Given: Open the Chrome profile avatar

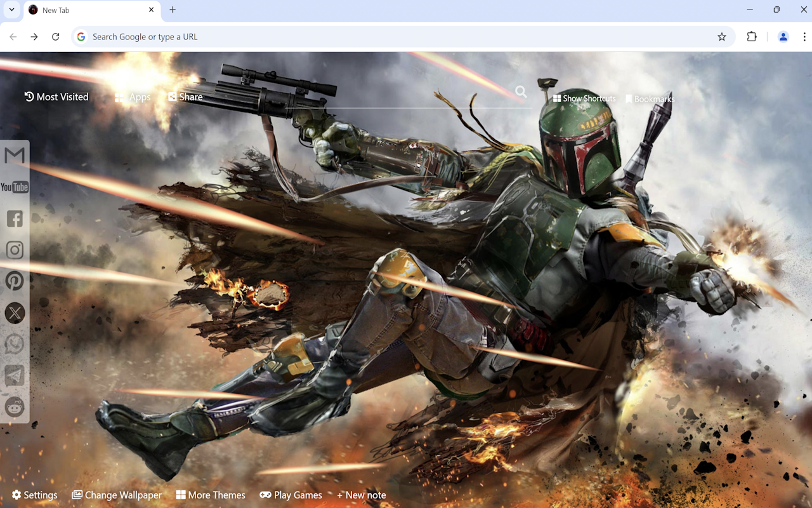Looking at the screenshot, I should (x=783, y=37).
